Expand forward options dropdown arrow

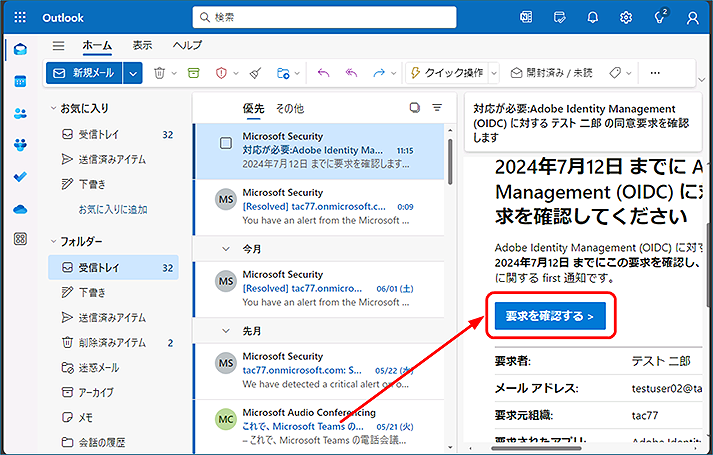click(x=394, y=73)
